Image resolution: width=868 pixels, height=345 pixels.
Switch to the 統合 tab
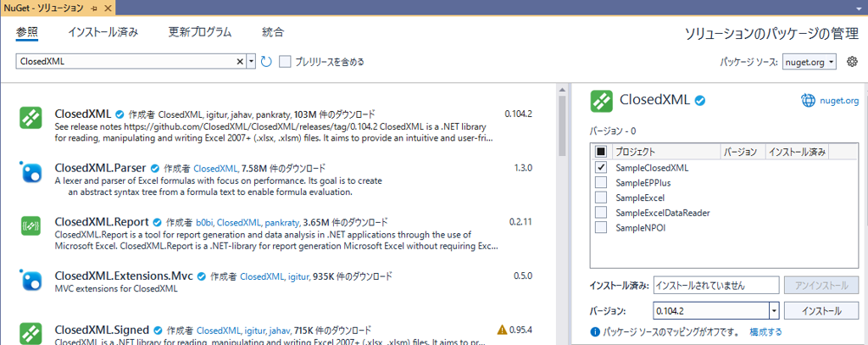click(273, 32)
